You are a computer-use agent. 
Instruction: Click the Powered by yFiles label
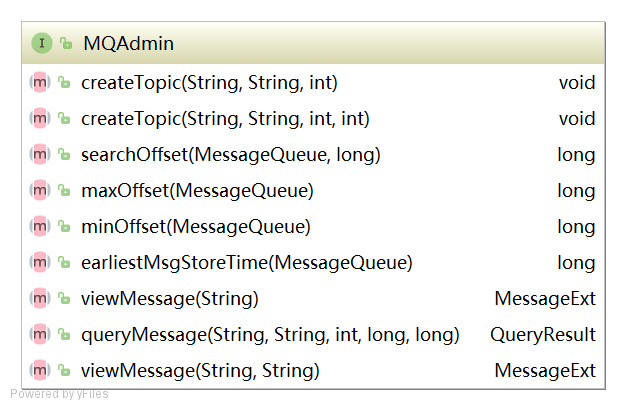click(59, 394)
